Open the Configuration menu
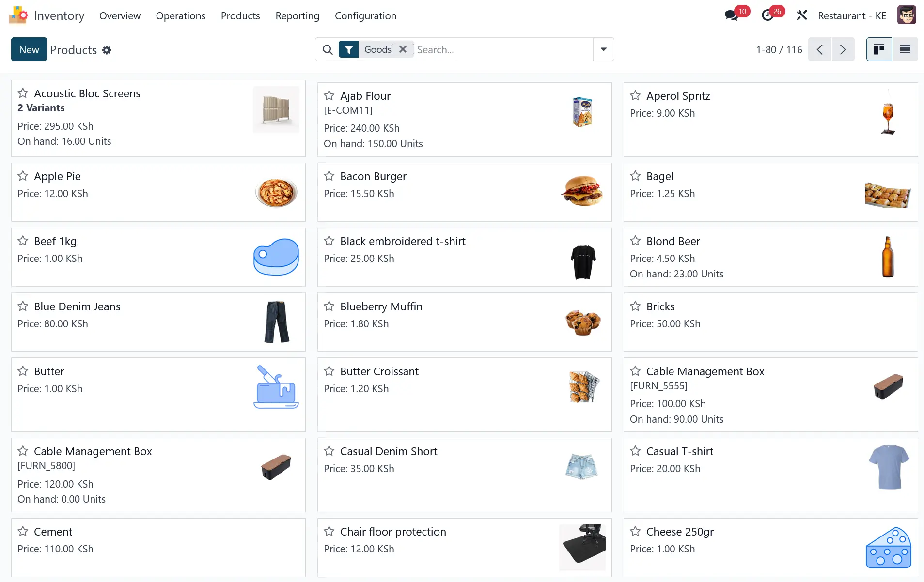The width and height of the screenshot is (924, 582). [x=365, y=16]
